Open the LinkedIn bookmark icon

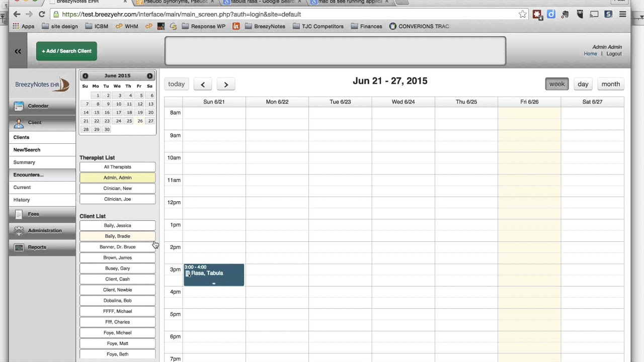(235, 26)
